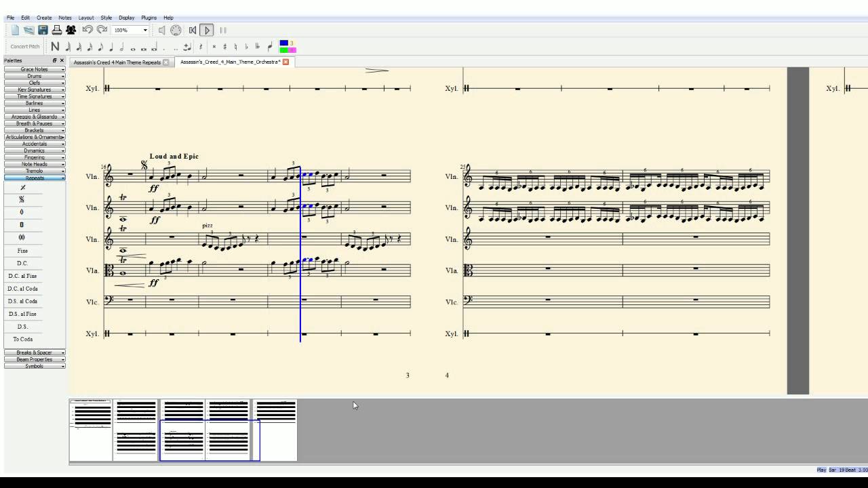Collapse the Repeats palette
Screen dimensions: 868x488
35,178
